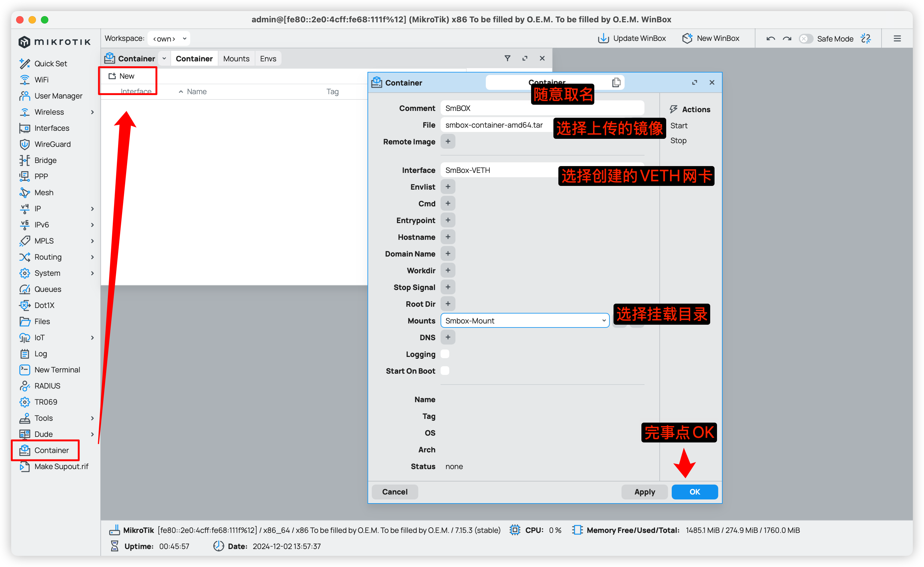Open a New Terminal

pos(57,370)
